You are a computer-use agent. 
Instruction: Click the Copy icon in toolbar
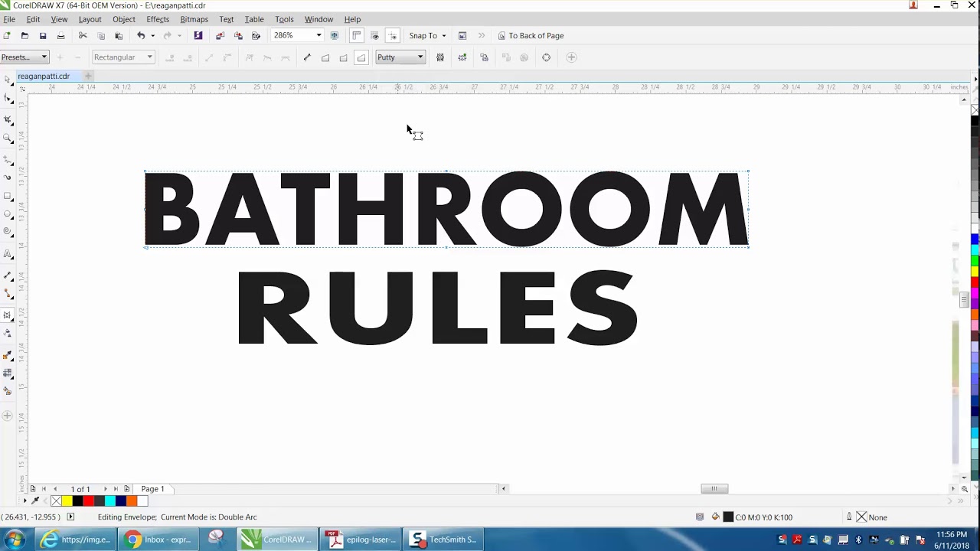click(101, 36)
